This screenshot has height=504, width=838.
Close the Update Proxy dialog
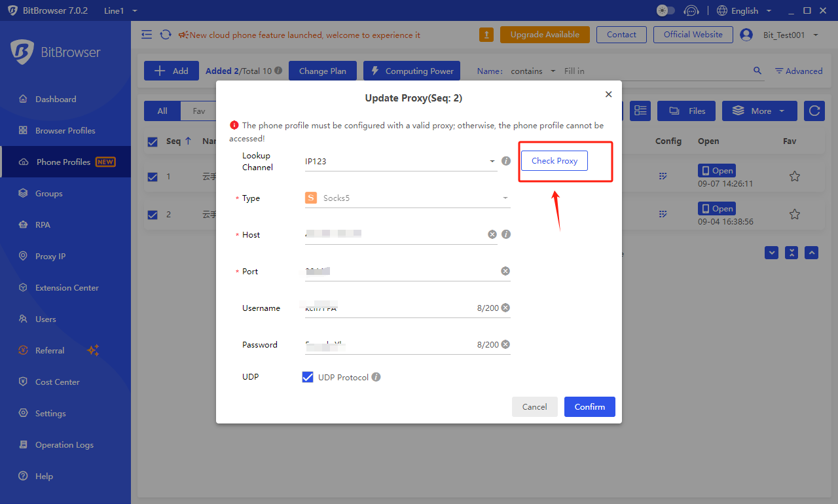[x=608, y=94]
